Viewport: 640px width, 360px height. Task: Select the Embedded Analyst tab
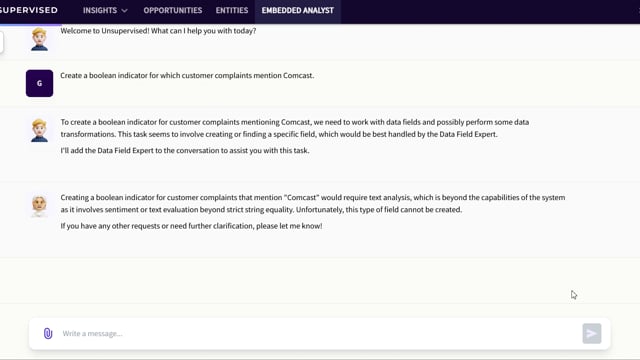tap(298, 11)
